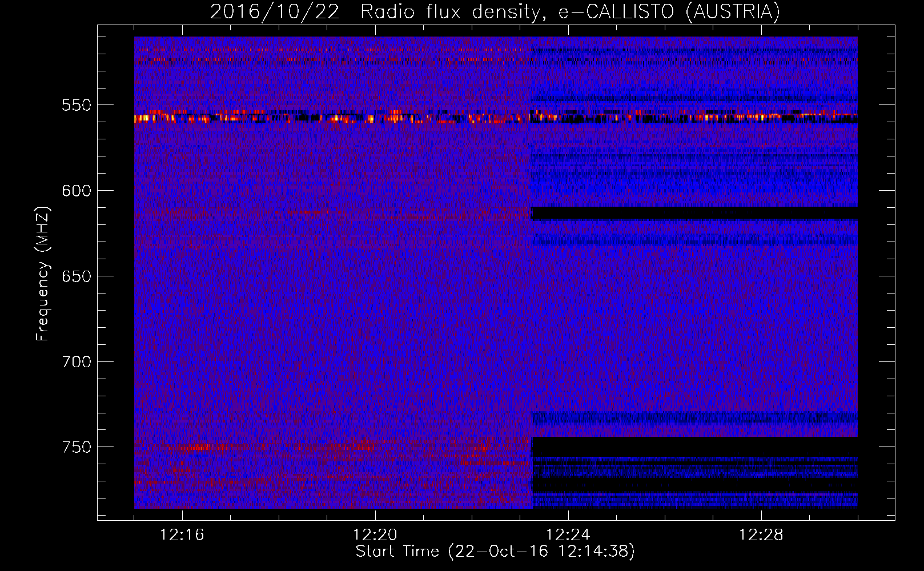This screenshot has width=924, height=571.
Task: Click the 'Start Time (22-Oct-16 12:14:38)' label
Action: tap(495, 552)
